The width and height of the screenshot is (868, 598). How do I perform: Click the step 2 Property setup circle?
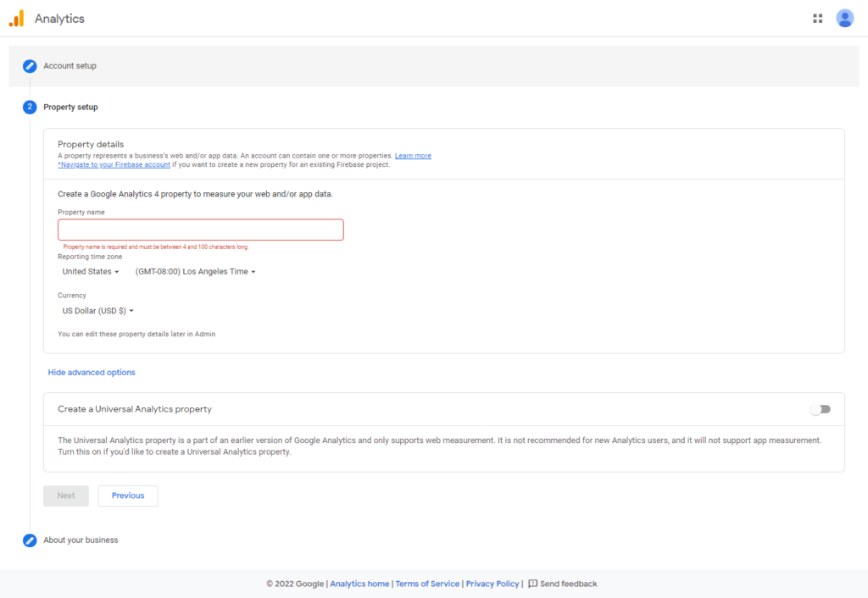pos(30,107)
